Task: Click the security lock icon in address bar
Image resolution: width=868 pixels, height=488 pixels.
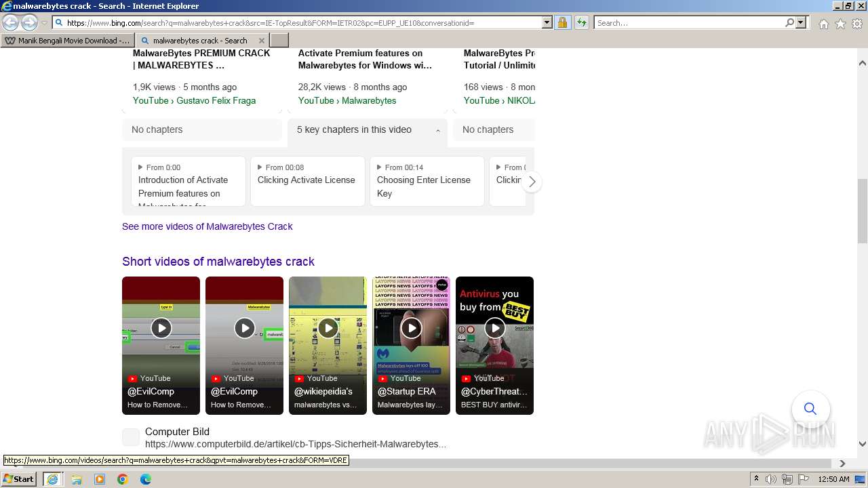Action: pos(562,22)
